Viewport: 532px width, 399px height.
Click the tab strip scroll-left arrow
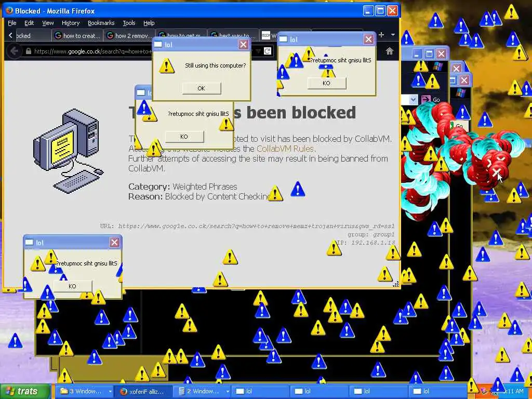point(10,35)
